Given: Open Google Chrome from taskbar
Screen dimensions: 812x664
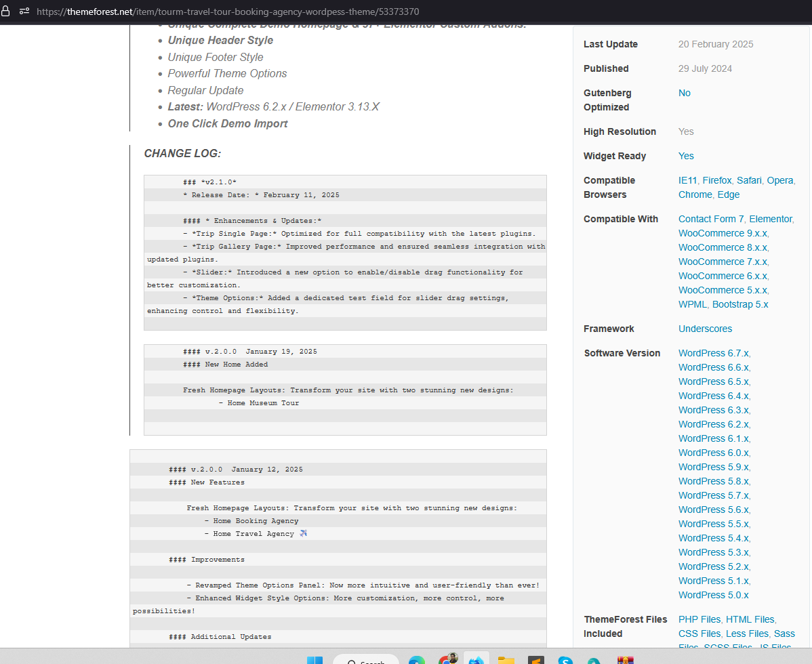Looking at the screenshot, I should click(x=447, y=659).
